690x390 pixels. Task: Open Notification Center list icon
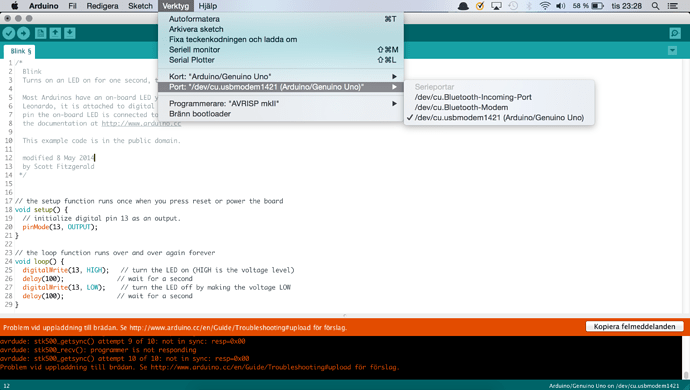coord(672,6)
